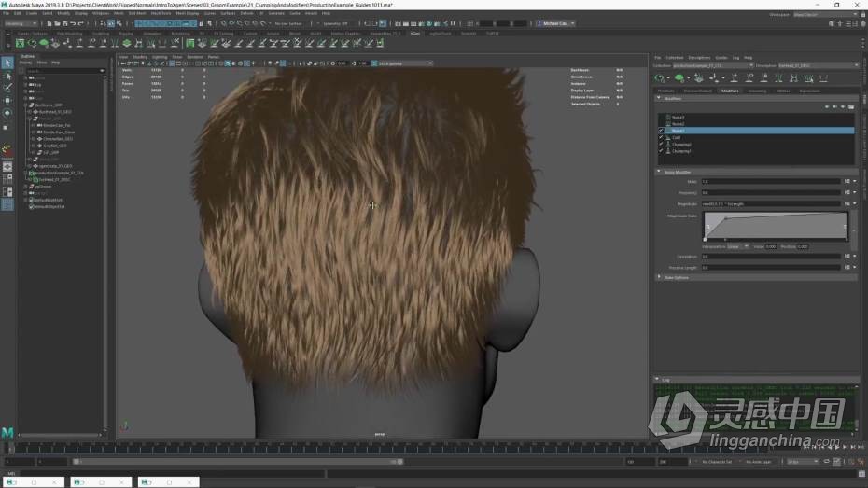Viewport: 868px width, 488px height.
Task: Activate the Select tool arrow icon
Action: pos(7,63)
